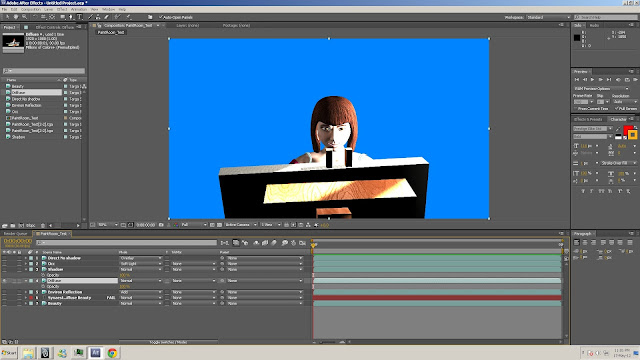This screenshot has width=640, height=360.
Task: Enable Motion Blur switch in timeline header
Action: coord(274,243)
